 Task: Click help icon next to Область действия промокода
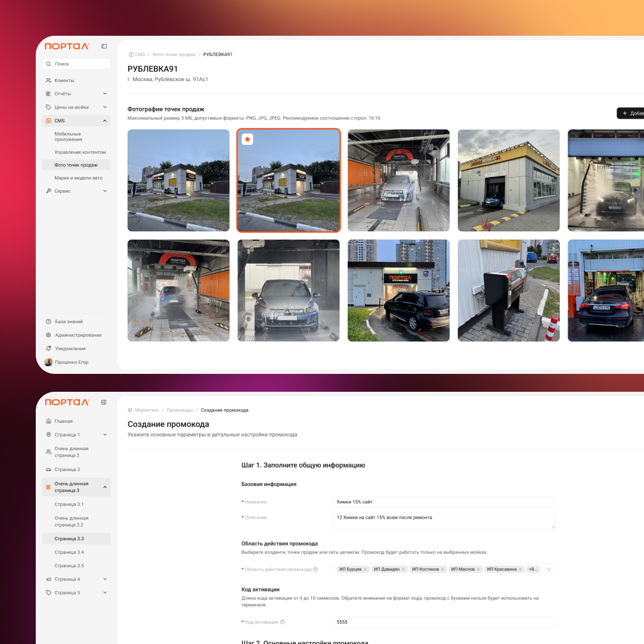tap(315, 569)
